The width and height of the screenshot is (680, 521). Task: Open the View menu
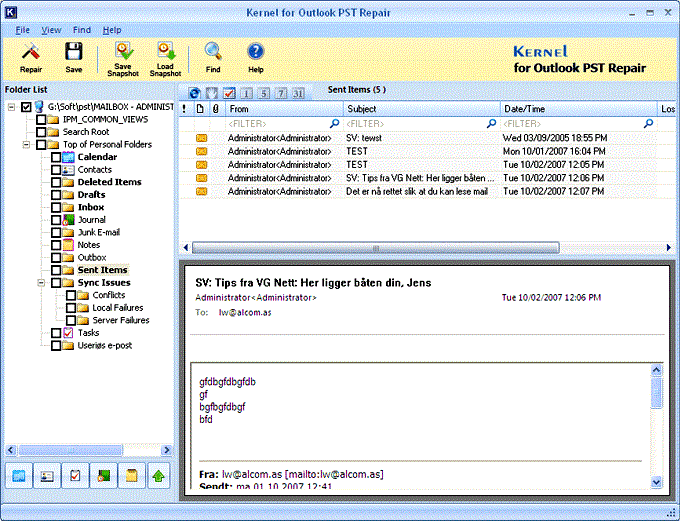click(51, 30)
